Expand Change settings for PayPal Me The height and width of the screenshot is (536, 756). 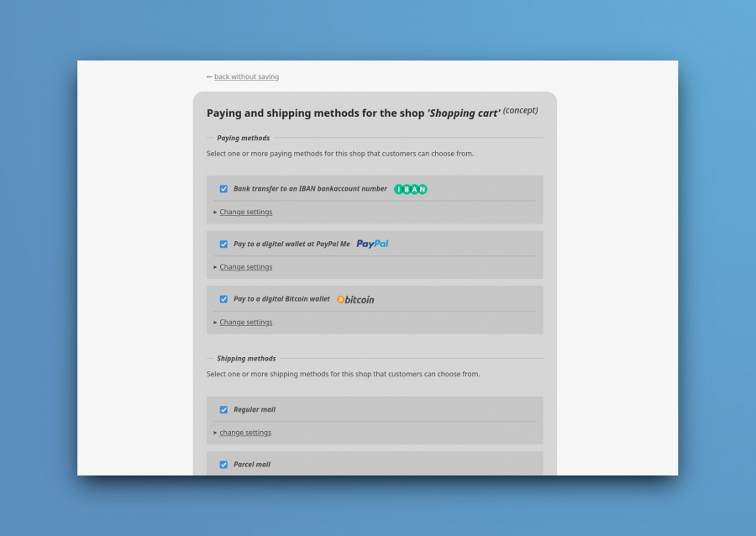(x=245, y=267)
